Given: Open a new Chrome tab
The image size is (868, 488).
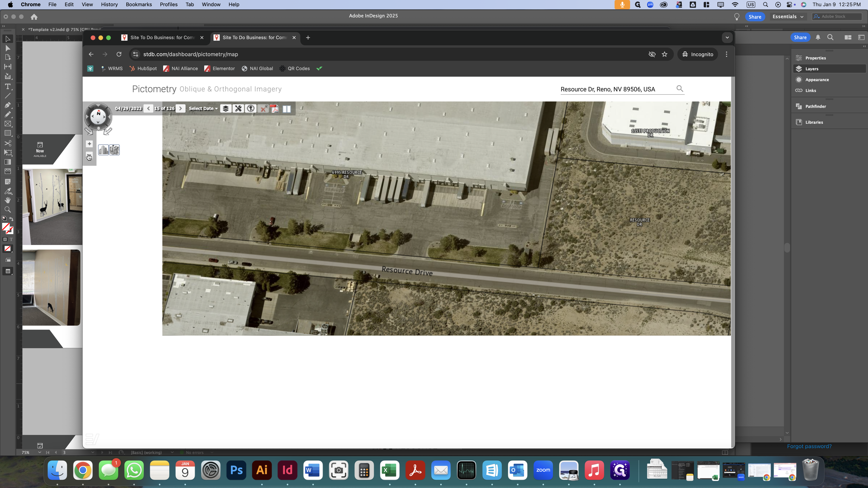Looking at the screenshot, I should (308, 37).
